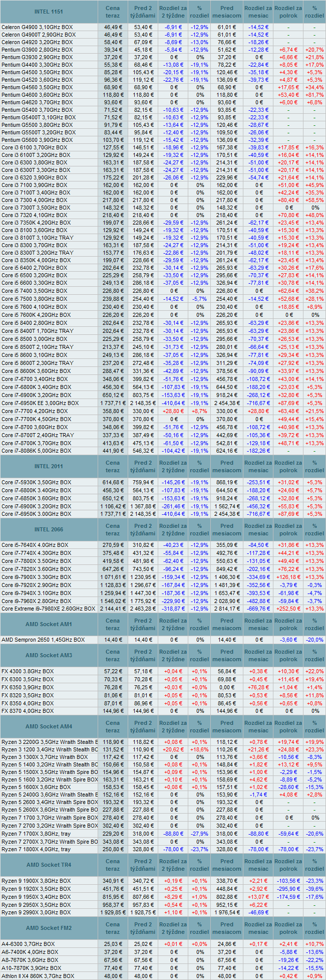The image size is (326, 980).
Task: Select Ryzen 5 1600X 3,6GHz BOX name
Action: [36, 787]
